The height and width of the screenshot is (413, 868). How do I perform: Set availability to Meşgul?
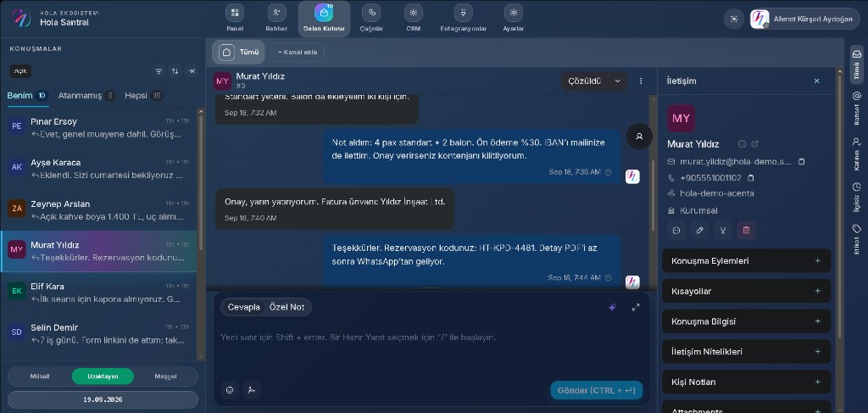point(165,377)
